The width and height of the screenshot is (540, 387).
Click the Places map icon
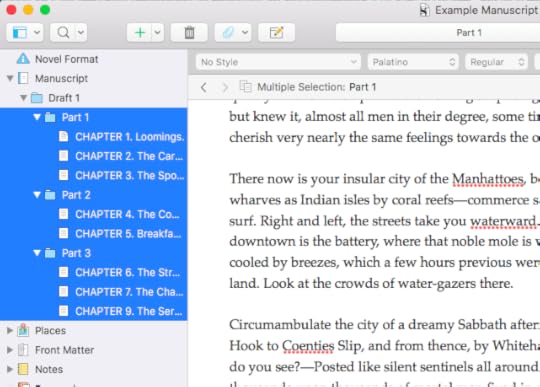pyautogui.click(x=23, y=330)
